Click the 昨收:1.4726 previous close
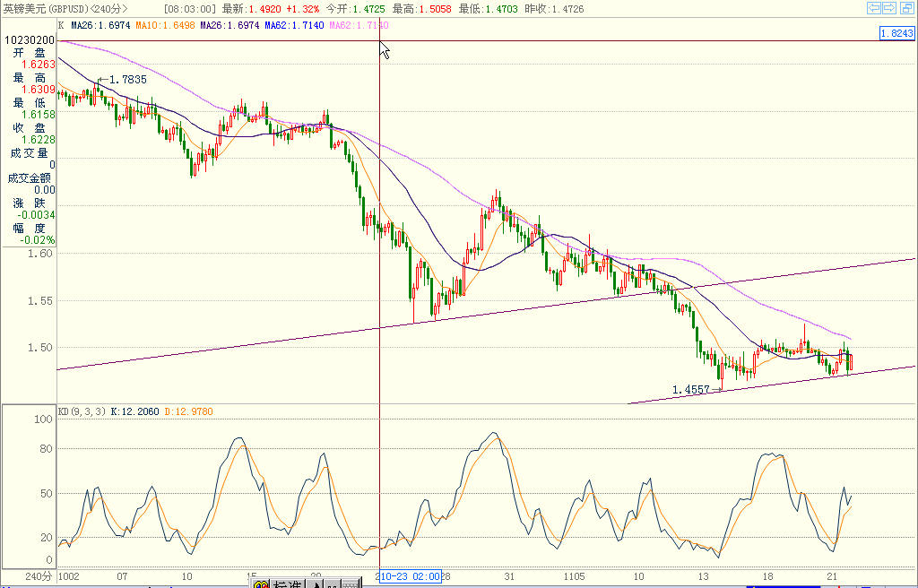Image resolution: width=918 pixels, height=588 pixels. (554, 9)
